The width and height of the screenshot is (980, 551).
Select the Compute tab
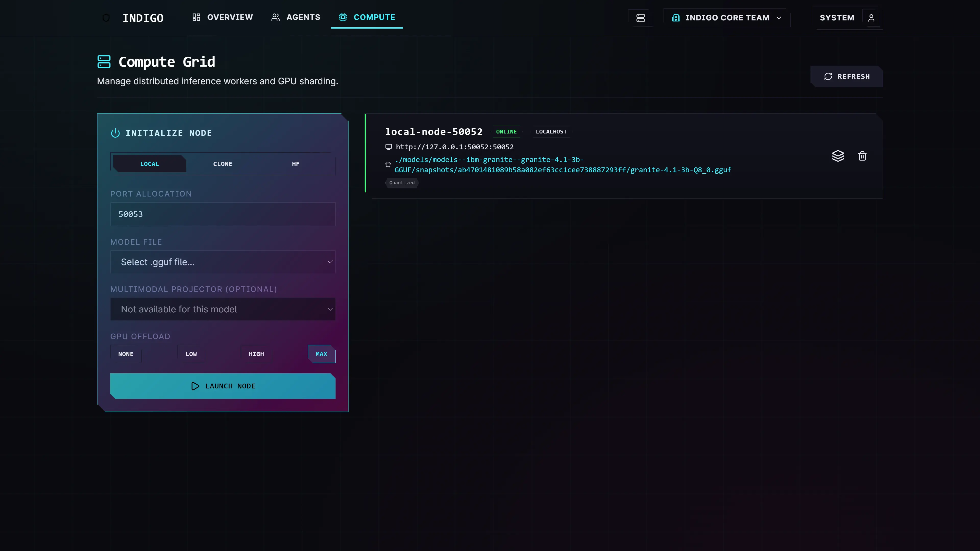coord(367,18)
